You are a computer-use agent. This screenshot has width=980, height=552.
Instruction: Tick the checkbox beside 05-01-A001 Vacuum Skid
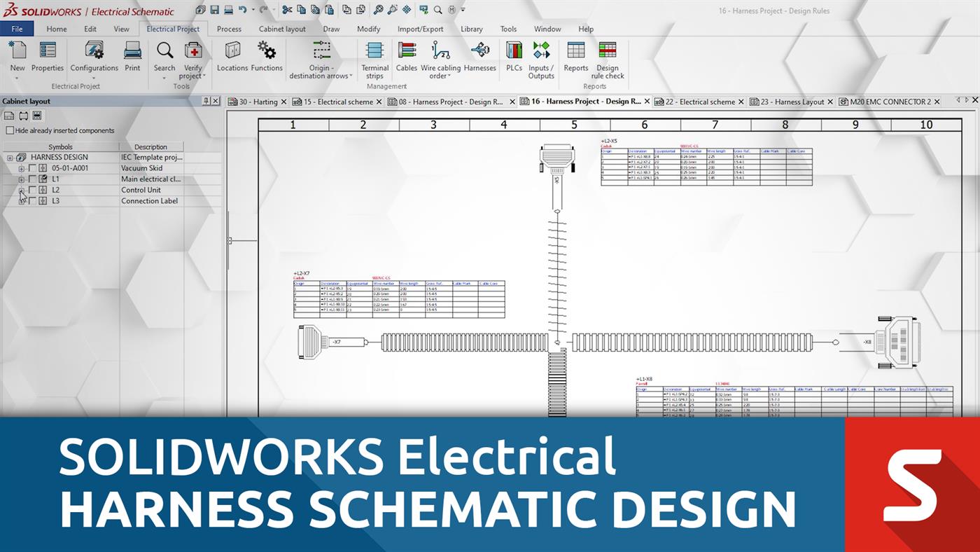point(33,168)
